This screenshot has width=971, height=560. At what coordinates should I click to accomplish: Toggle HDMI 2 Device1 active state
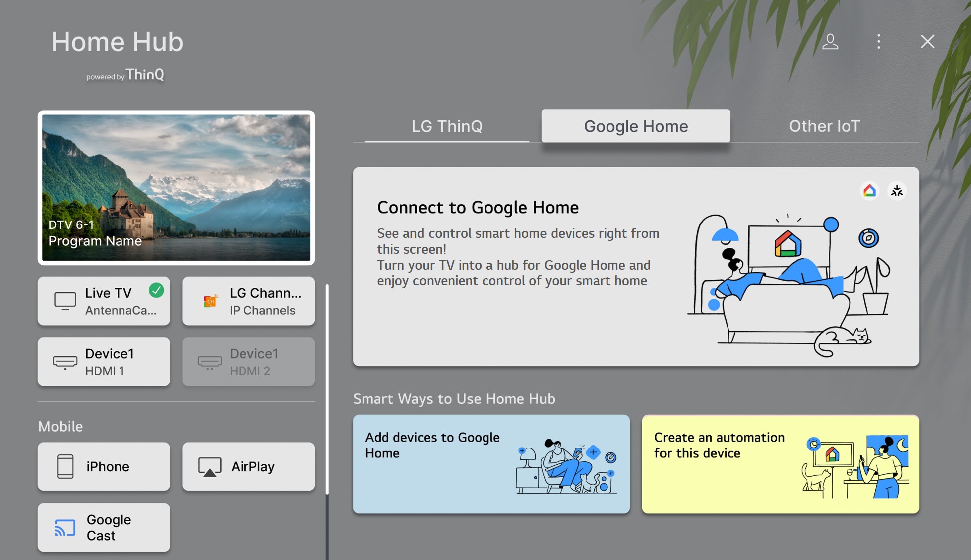click(249, 361)
